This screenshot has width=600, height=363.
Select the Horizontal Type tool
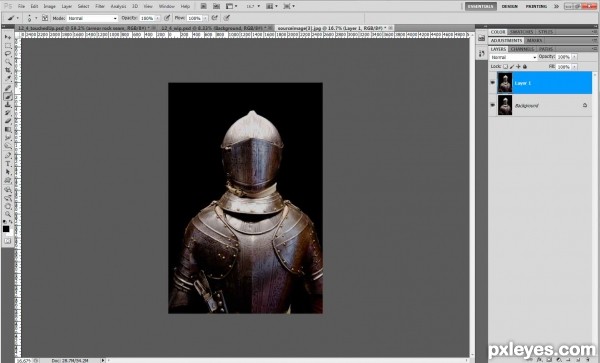[x=8, y=164]
